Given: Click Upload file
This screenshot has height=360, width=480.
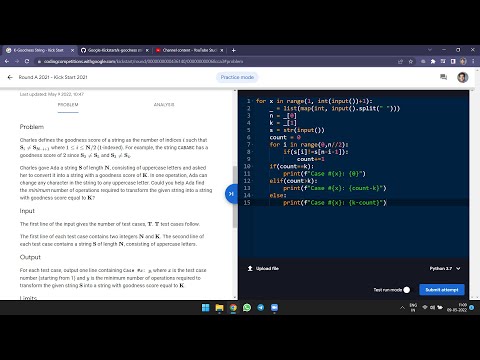Looking at the screenshot, I should [263, 268].
